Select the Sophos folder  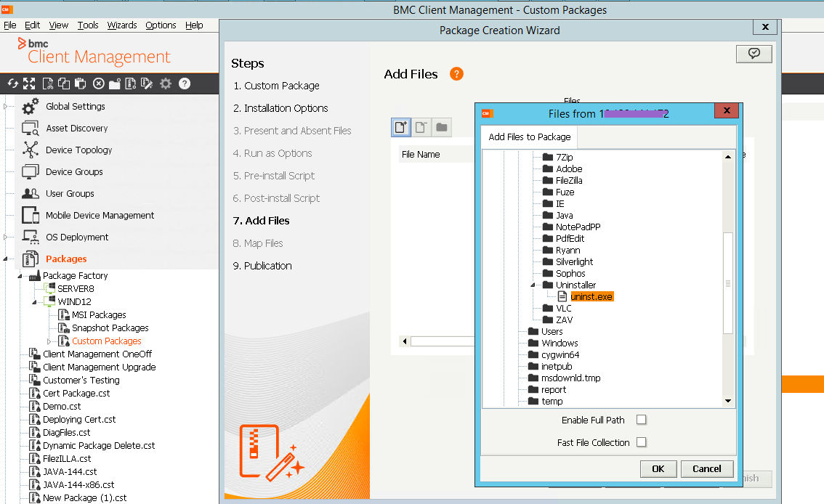[570, 274]
